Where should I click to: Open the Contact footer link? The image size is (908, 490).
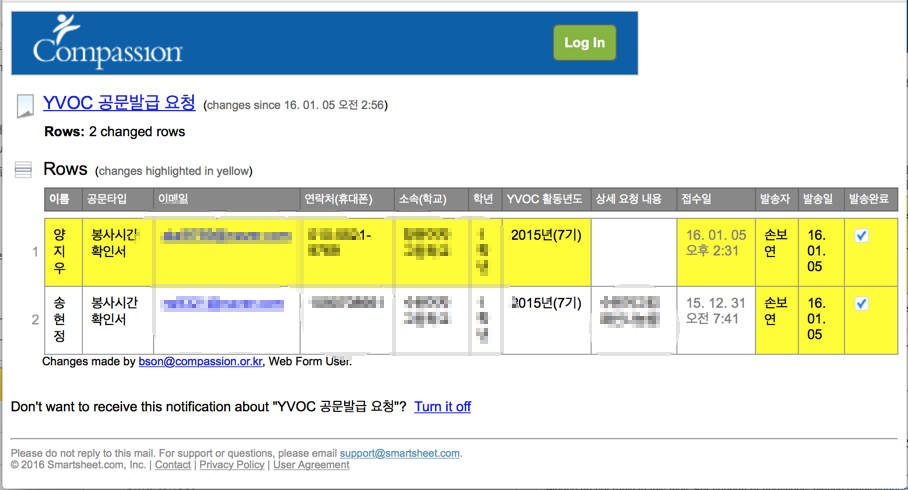click(173, 465)
